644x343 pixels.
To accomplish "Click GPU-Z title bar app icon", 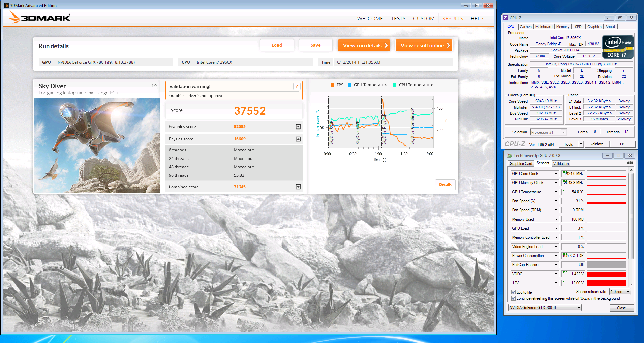I will coord(510,155).
